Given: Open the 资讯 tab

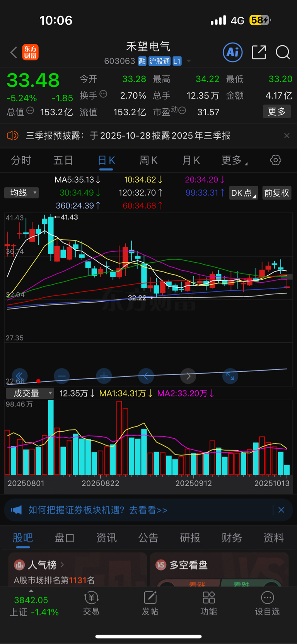Looking at the screenshot, I should [106, 538].
